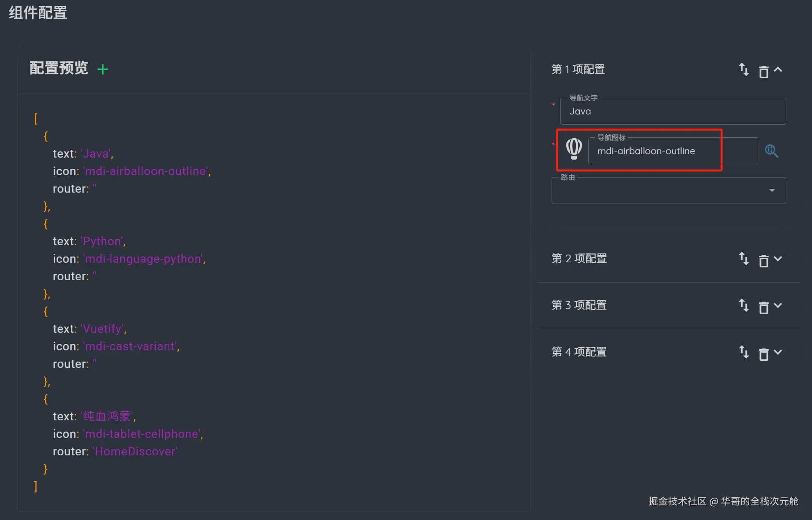The width and height of the screenshot is (812, 520).
Task: Delete the 第 2 项配置 entry
Action: (x=763, y=261)
